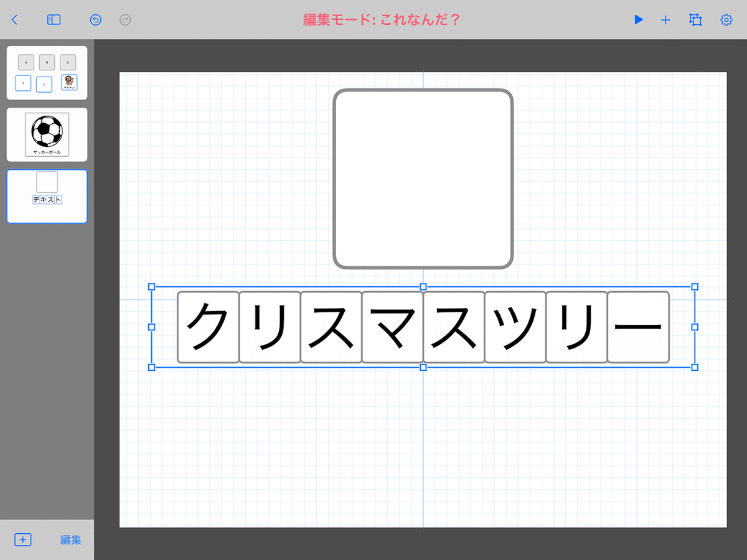The width and height of the screenshot is (747, 560).
Task: Click the top-right selection handle
Action: pos(695,287)
